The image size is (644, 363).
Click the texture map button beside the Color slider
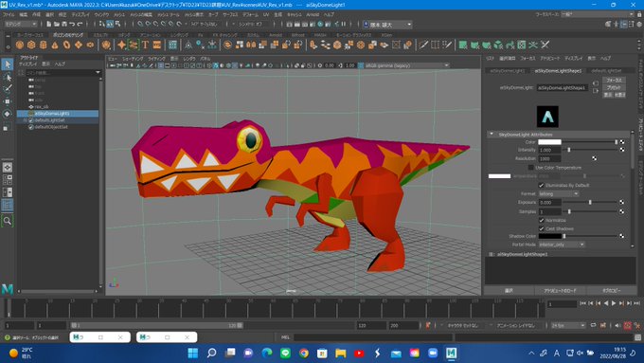pos(622,142)
